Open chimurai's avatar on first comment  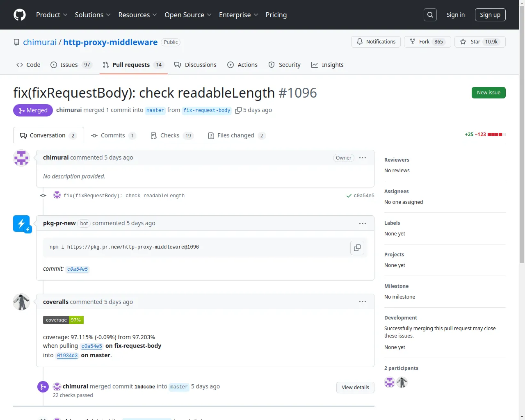tap(21, 158)
